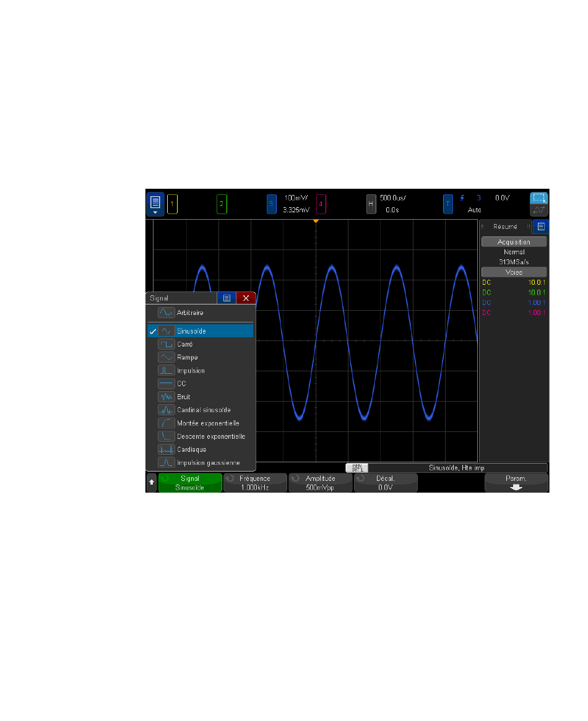588x721 pixels.
Task: Select the Arbitraire waveform
Action: click(x=201, y=313)
